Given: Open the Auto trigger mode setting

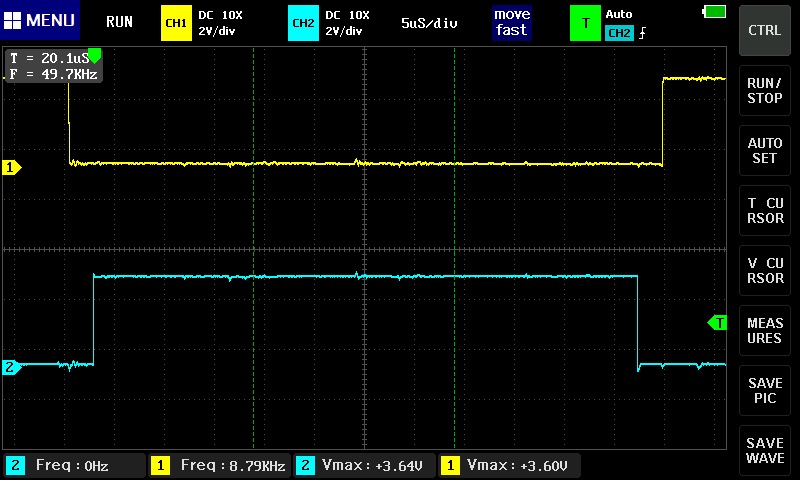Looking at the screenshot, I should tap(620, 15).
